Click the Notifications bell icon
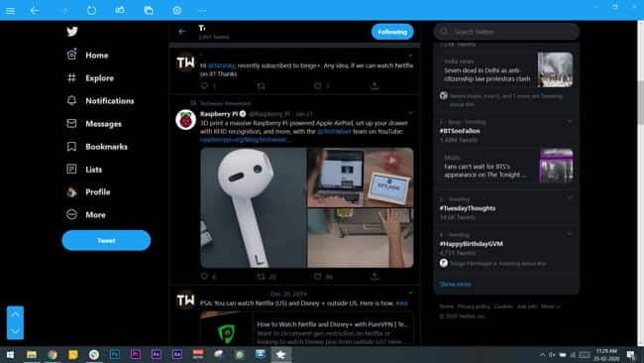 point(71,100)
